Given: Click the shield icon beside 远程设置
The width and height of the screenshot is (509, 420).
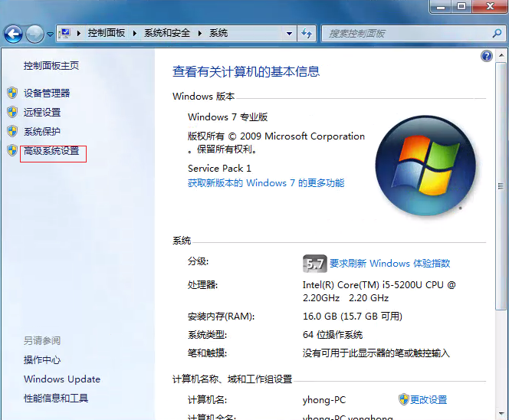Looking at the screenshot, I should 12,112.
